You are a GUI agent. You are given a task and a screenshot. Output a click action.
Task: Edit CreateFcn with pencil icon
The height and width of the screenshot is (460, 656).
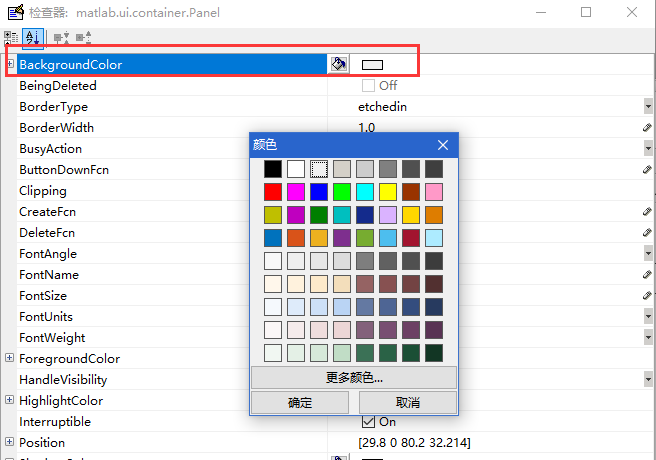point(647,212)
